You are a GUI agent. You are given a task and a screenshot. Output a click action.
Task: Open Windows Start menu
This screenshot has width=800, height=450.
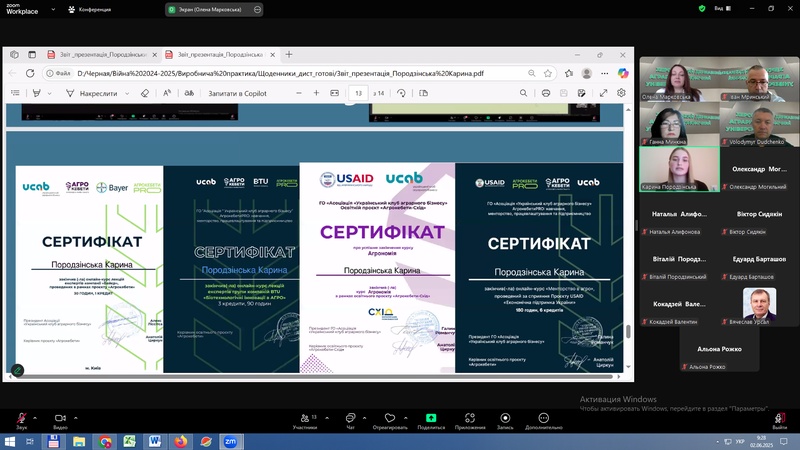10,442
